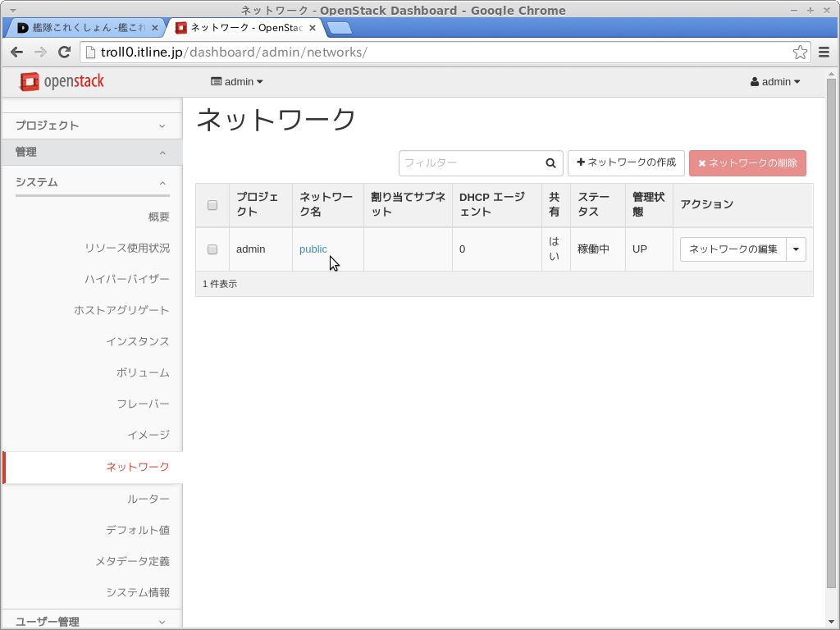Expand the caret next to ネットワークの編集

(x=796, y=249)
